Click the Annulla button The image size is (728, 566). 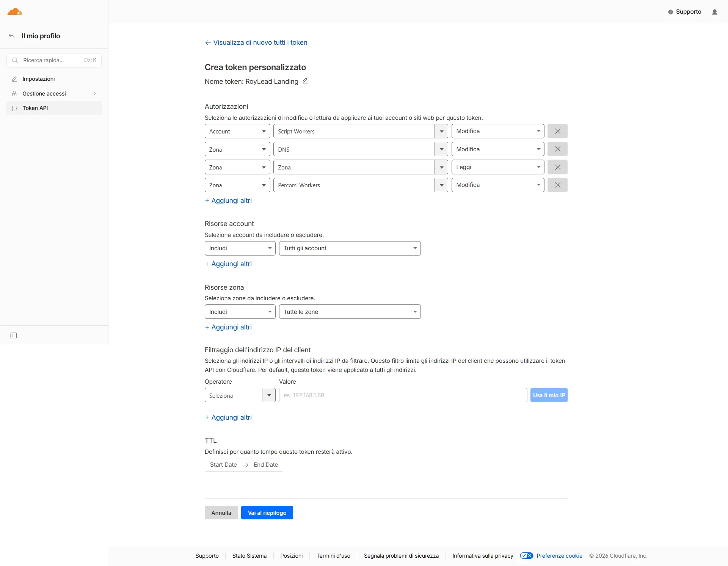point(221,513)
